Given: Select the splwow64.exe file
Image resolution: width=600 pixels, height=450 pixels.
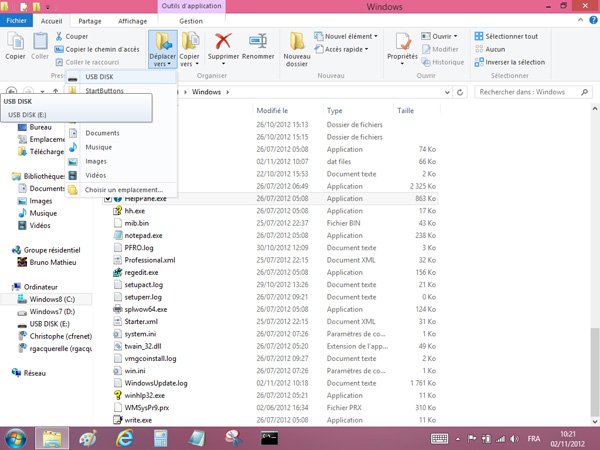Looking at the screenshot, I should tap(146, 309).
